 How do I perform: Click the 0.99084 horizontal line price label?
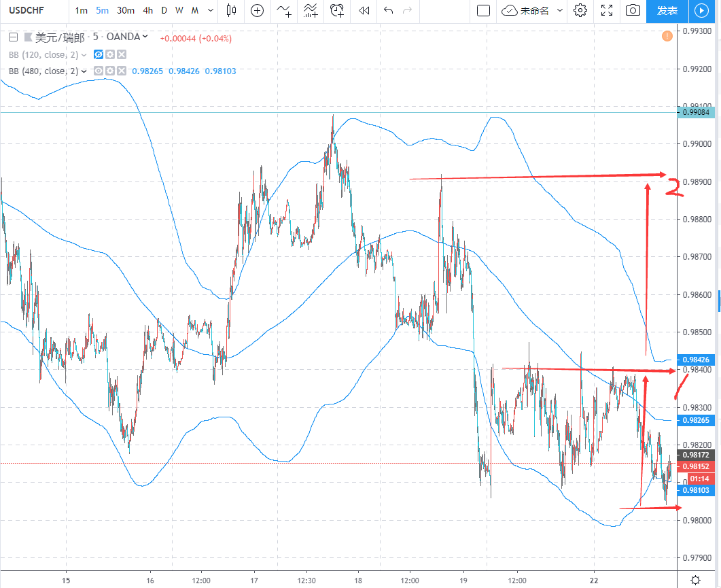click(x=696, y=112)
